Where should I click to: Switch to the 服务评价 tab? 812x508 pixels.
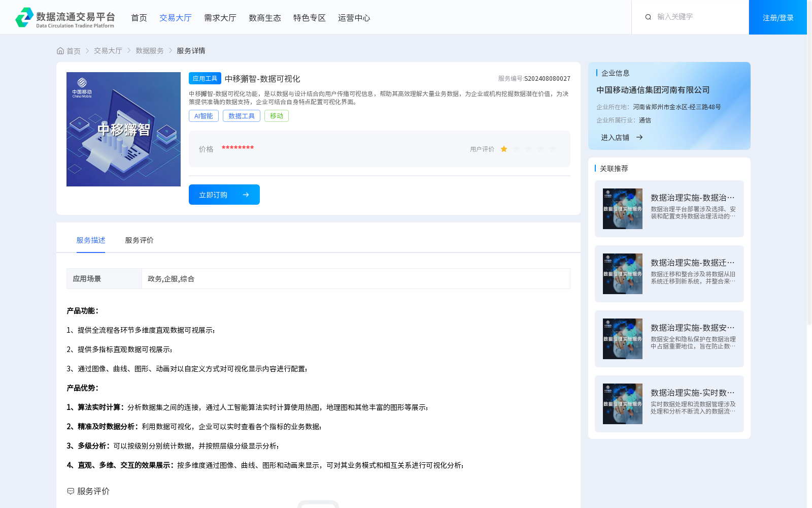coord(140,240)
